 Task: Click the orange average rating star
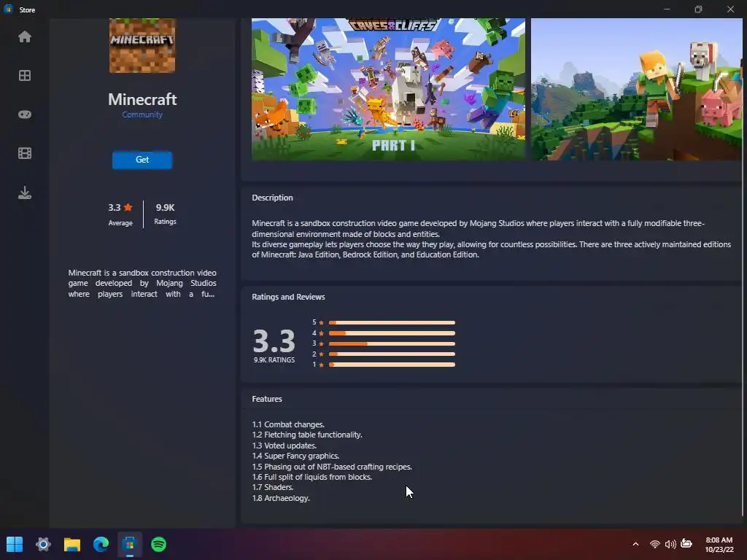[x=128, y=207]
